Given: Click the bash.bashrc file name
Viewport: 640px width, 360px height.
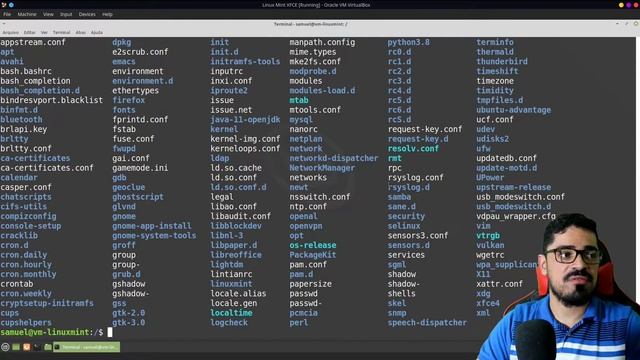Looking at the screenshot, I should click(26, 71).
